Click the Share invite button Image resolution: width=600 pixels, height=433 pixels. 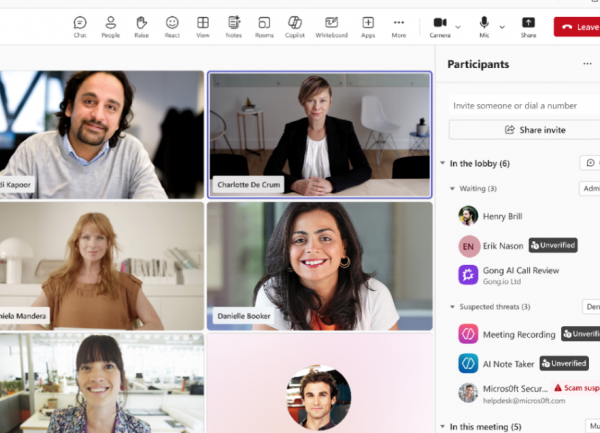point(524,130)
